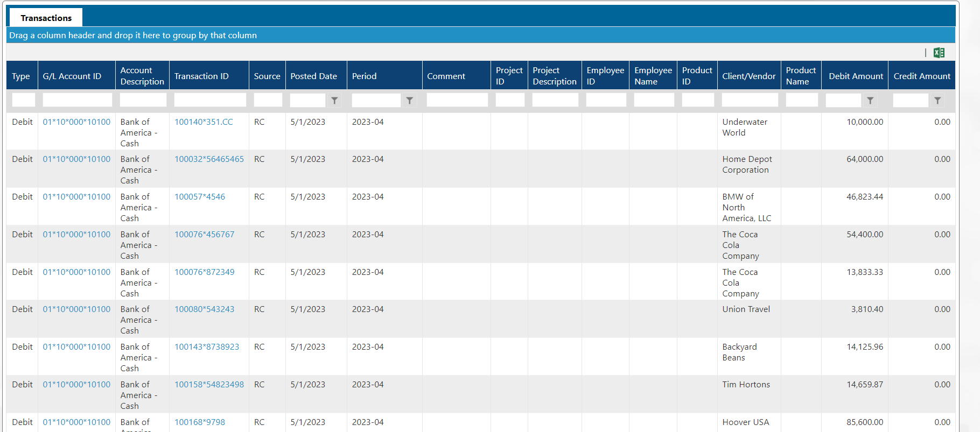Open transaction 100057*4546 link
The image size is (980, 432).
click(x=200, y=197)
